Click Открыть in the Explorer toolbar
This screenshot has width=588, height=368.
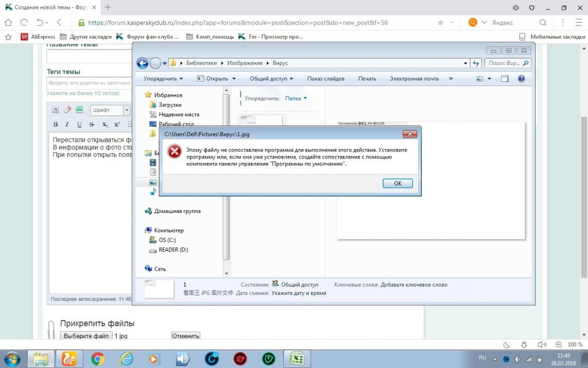(x=213, y=79)
